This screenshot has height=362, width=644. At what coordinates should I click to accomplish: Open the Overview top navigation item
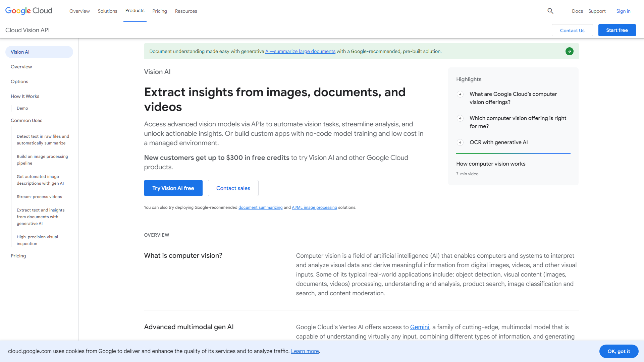click(79, 11)
